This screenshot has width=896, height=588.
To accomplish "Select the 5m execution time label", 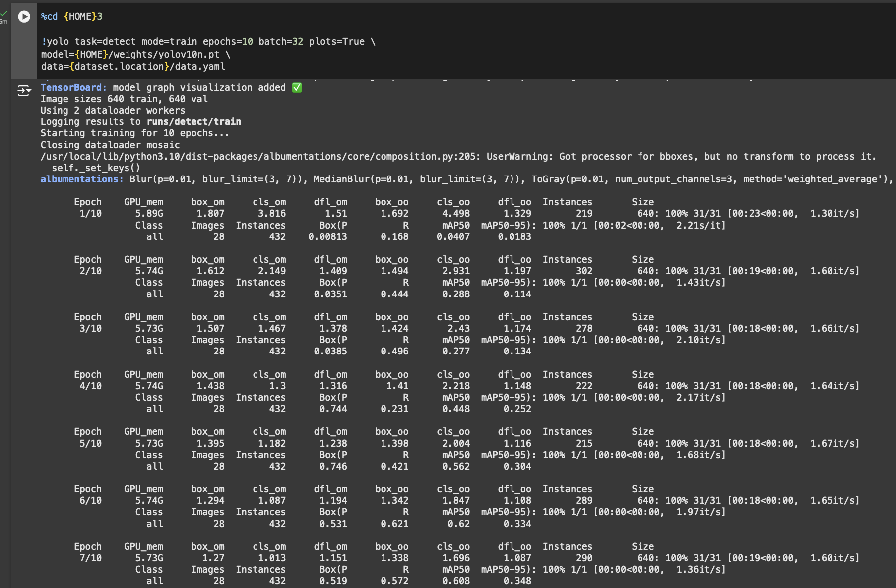I will tap(4, 21).
